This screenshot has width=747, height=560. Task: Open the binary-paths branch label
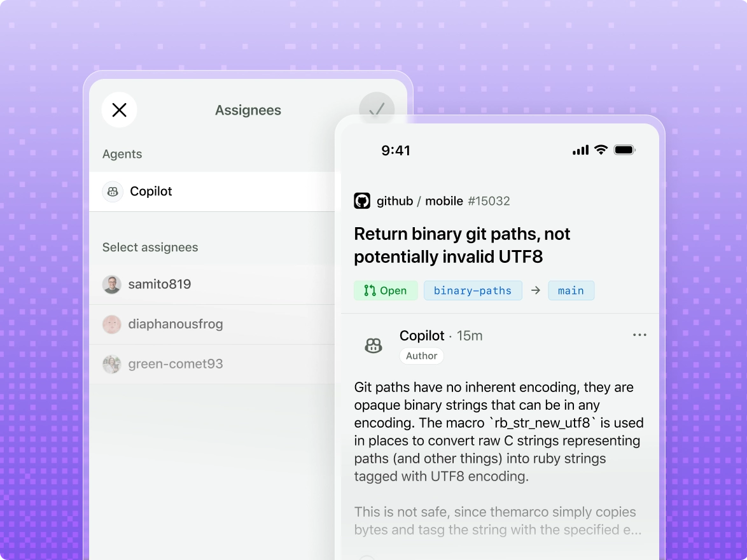click(473, 290)
